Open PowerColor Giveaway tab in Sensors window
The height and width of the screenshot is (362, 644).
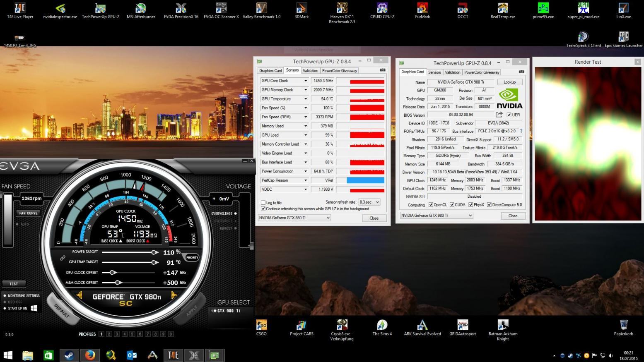click(x=340, y=71)
